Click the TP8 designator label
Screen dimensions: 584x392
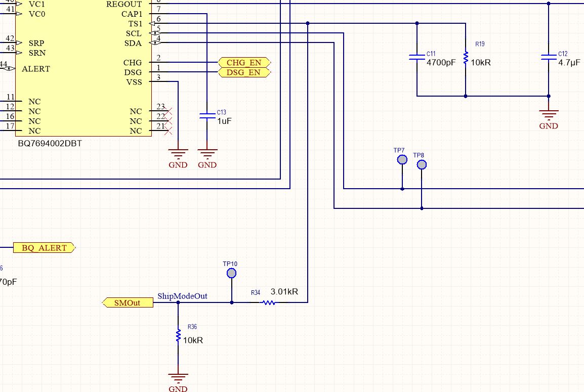[418, 155]
